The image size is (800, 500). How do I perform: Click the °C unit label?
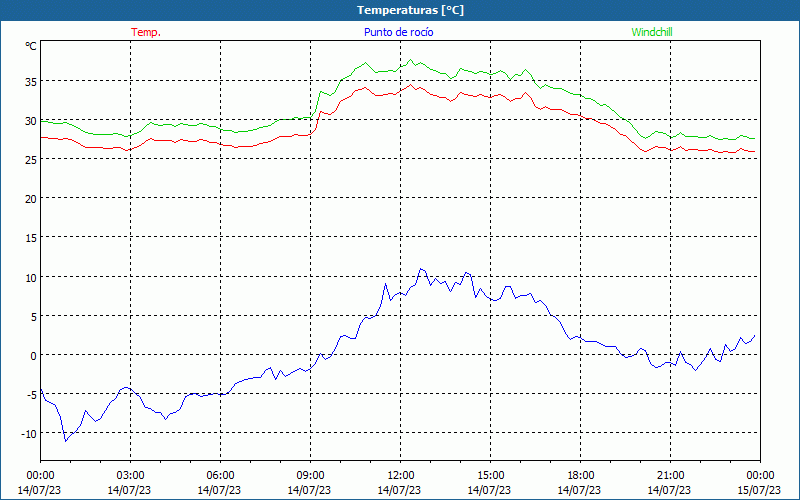tap(31, 46)
